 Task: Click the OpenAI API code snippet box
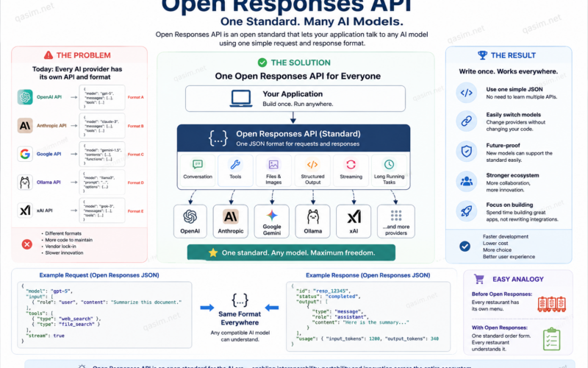point(102,97)
